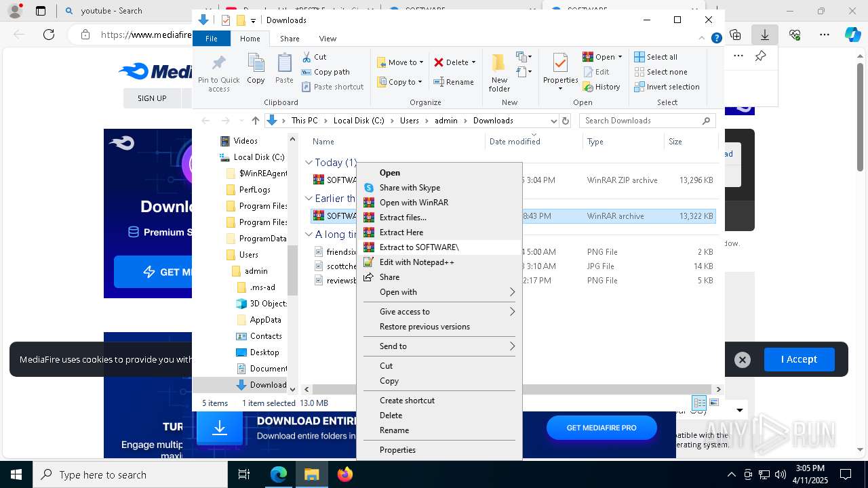Open the File ribbon tab
This screenshot has width=868, height=488.
click(212, 39)
